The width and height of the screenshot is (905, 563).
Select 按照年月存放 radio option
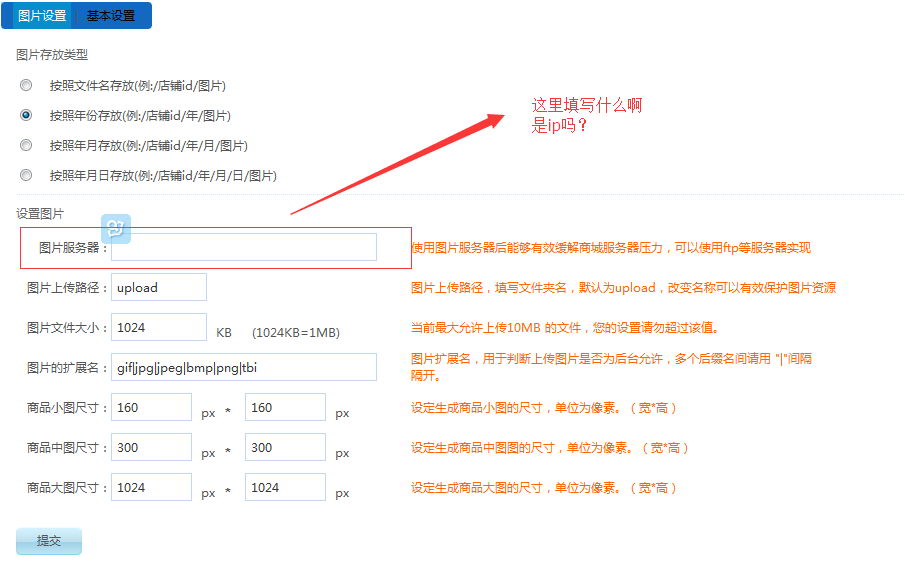coord(26,145)
